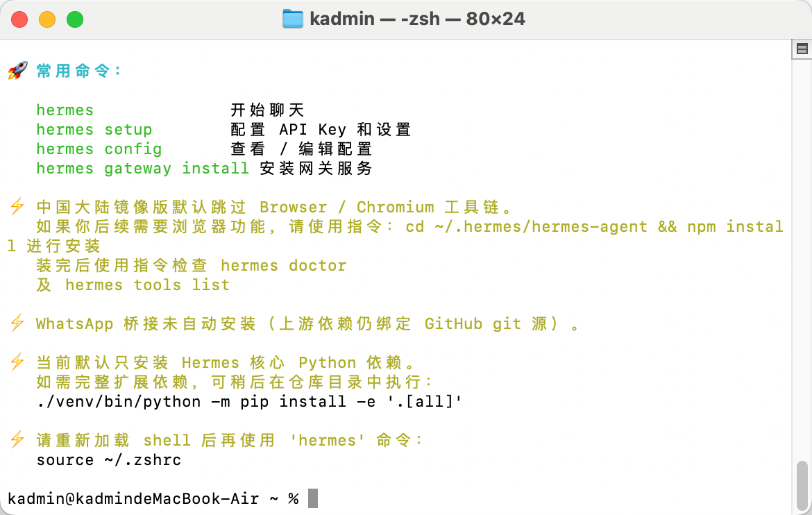Screen dimensions: 812x515
Task: Click the yellow minimize window button
Action: click(47, 19)
